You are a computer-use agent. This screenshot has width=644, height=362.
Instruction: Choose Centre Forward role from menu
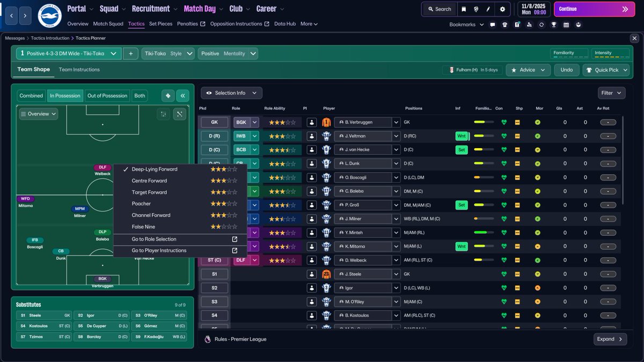[x=180, y=180]
